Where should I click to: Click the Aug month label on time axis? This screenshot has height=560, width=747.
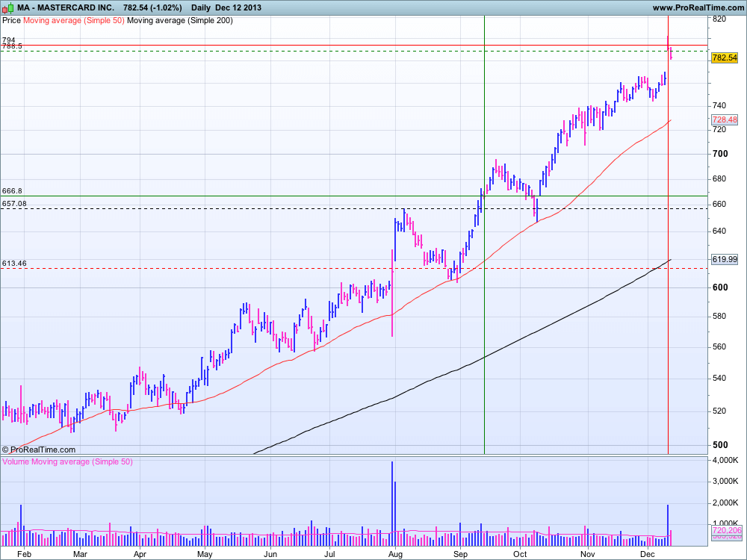coord(395,554)
